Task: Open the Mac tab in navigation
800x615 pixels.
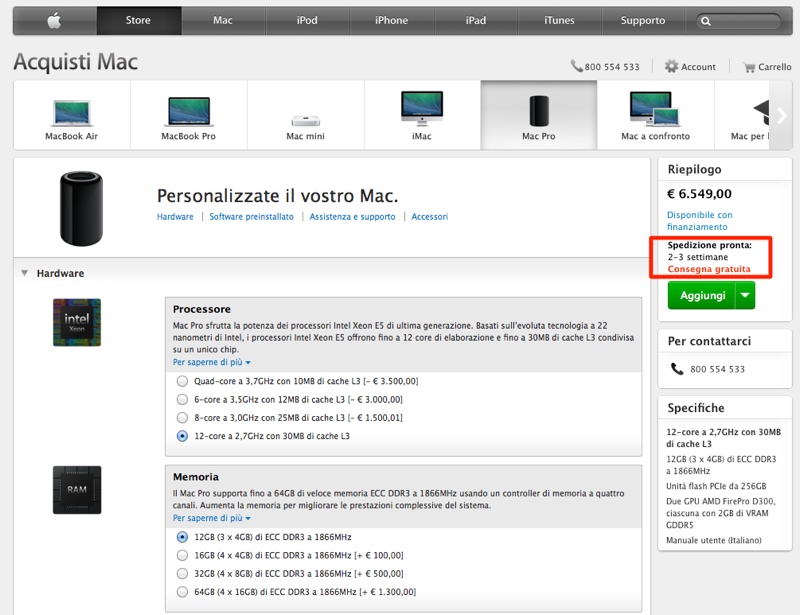Action: pyautogui.click(x=222, y=20)
